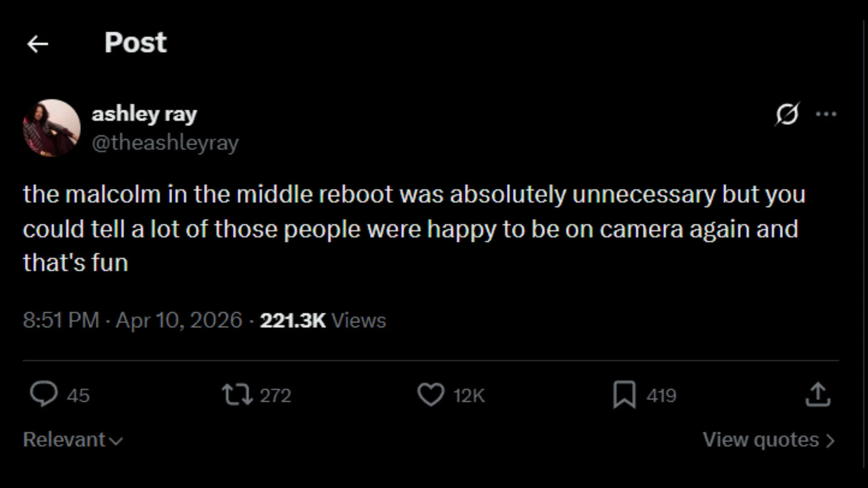The image size is (868, 488).
Task: Click the 8:51 PM timestamp
Action: coord(61,320)
